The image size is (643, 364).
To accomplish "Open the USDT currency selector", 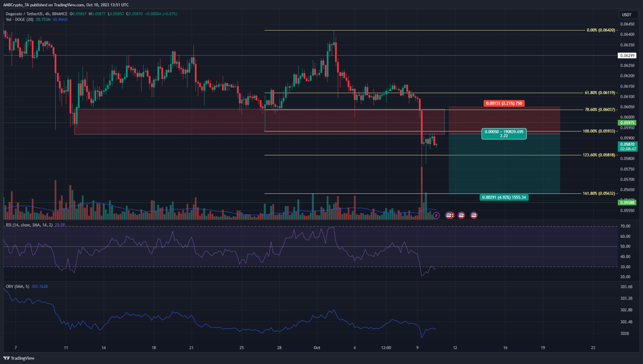I will click(x=627, y=15).
